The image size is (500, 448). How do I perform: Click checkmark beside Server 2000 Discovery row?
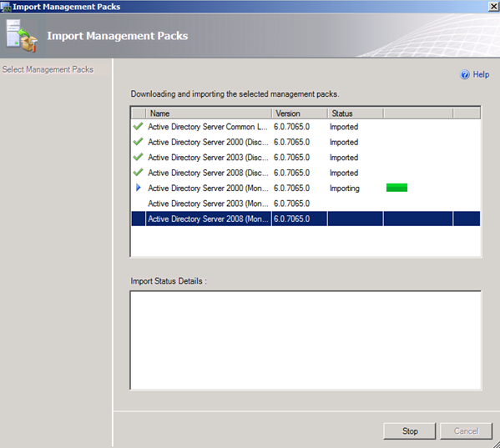click(x=138, y=142)
